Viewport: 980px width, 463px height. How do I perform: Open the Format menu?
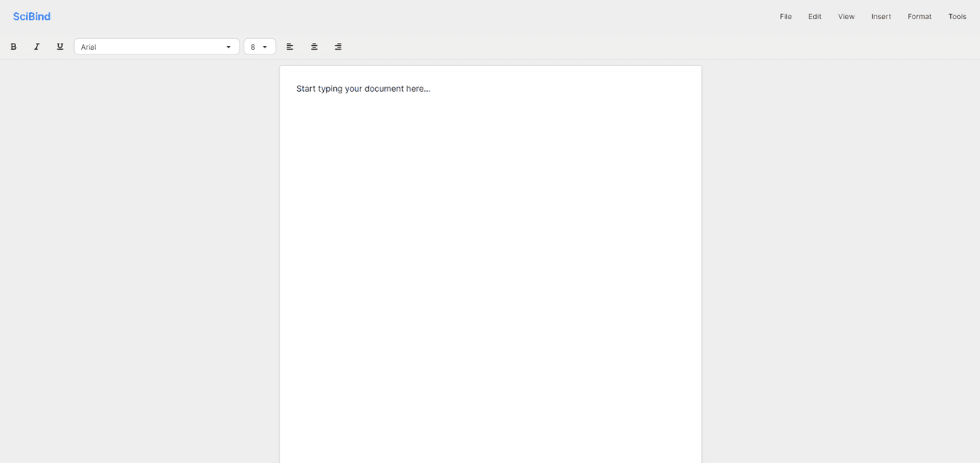click(x=920, y=16)
